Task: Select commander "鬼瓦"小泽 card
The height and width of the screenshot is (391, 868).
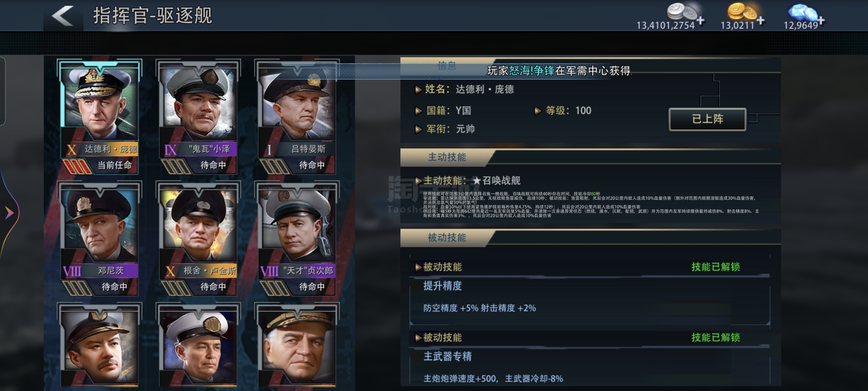Action: pos(198,117)
